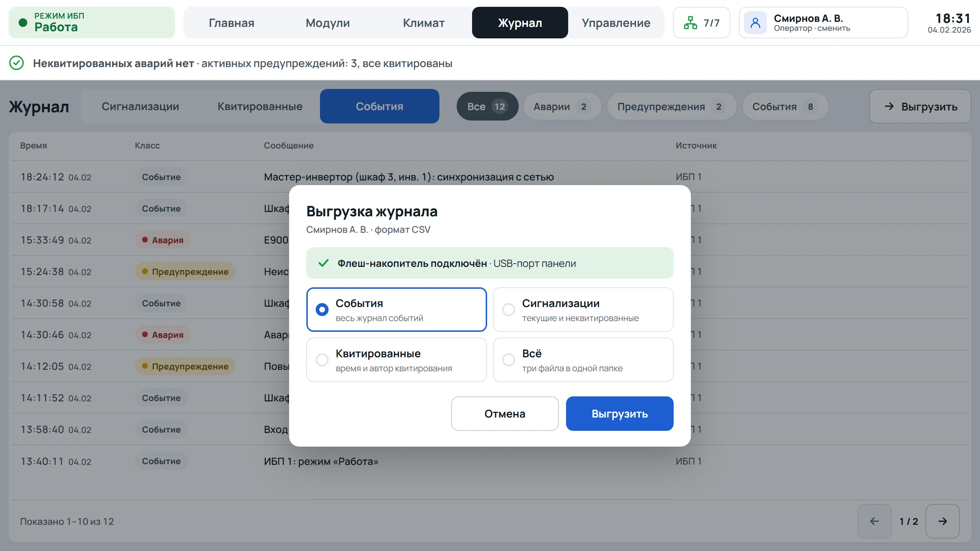Screen dimensions: 980x551
Task: Click the green status check circle icon
Action: 17,63
